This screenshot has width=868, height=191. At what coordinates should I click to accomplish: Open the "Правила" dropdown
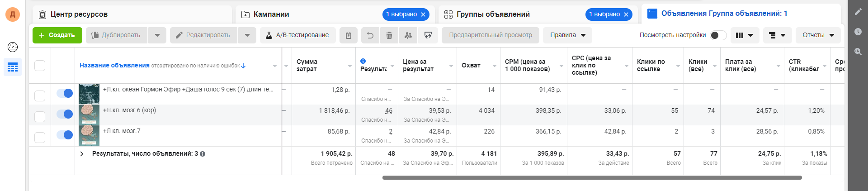[x=567, y=35]
